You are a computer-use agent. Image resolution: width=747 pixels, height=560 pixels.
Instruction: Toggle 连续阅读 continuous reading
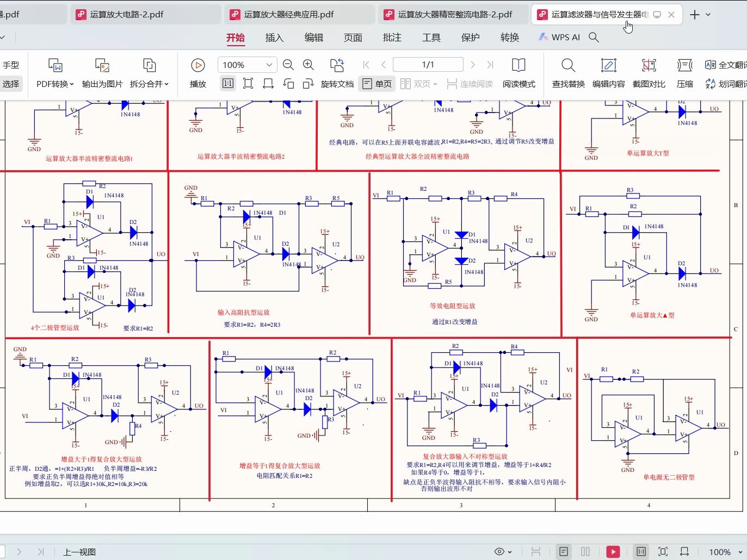click(x=470, y=84)
